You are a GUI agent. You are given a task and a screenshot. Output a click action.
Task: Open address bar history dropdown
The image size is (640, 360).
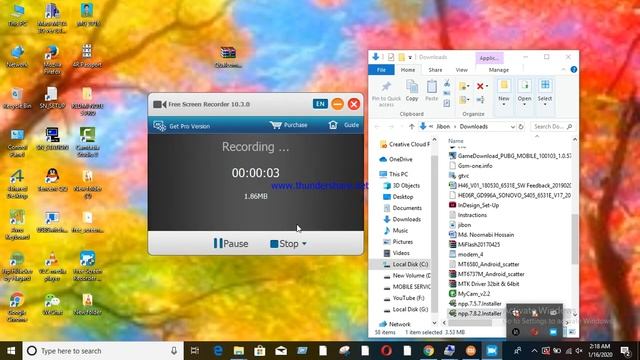pos(512,127)
